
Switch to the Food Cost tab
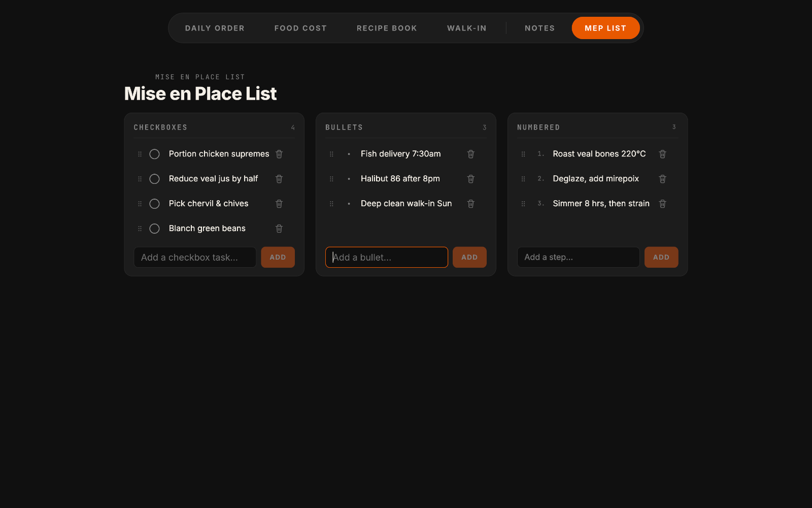point(300,28)
